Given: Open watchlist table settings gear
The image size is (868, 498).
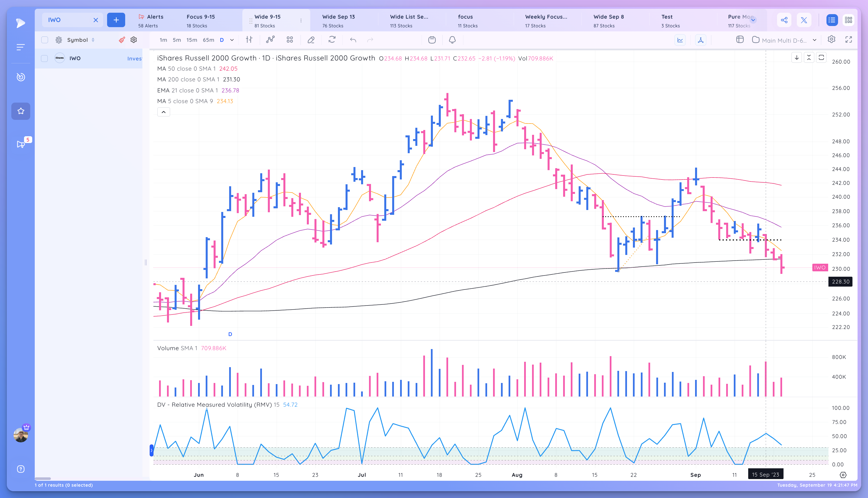Looking at the screenshot, I should click(x=134, y=40).
